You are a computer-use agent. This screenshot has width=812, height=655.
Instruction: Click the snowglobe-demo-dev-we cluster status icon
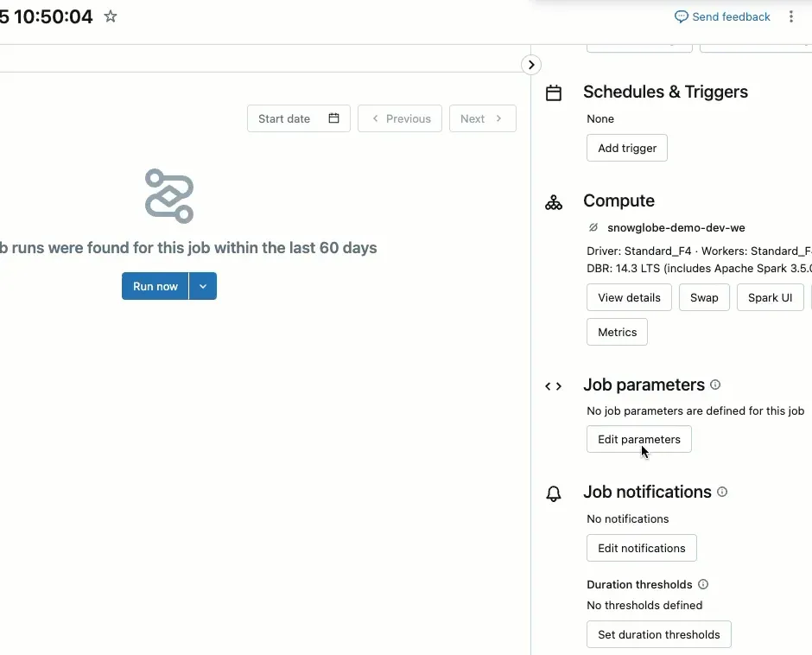click(593, 227)
